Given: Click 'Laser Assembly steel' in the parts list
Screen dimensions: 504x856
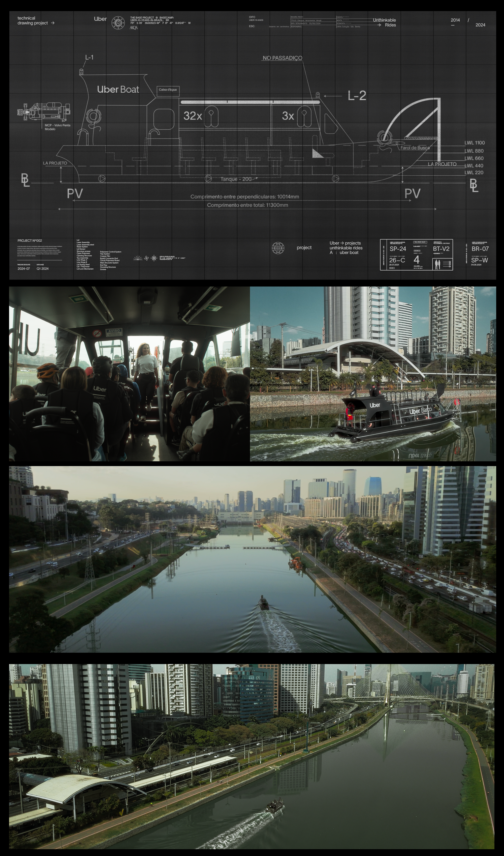Looking at the screenshot, I should [85, 245].
